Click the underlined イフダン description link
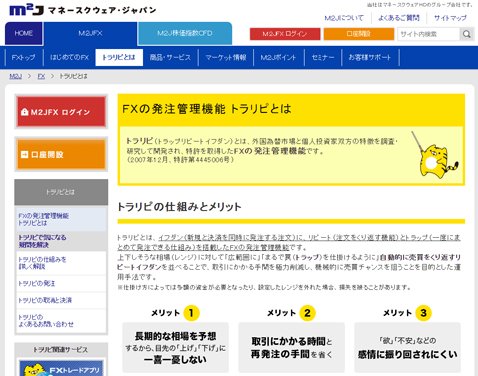This screenshot has height=376, width=478. point(288,242)
